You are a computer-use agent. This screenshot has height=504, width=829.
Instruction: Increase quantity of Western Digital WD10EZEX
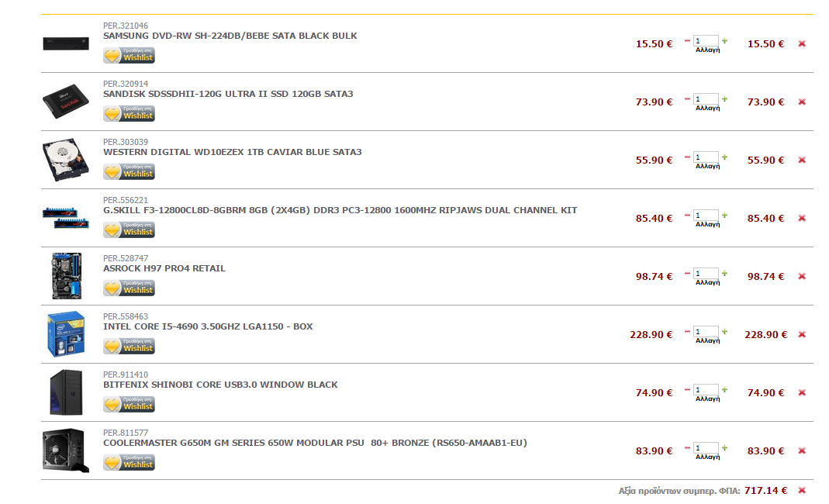[x=724, y=157]
